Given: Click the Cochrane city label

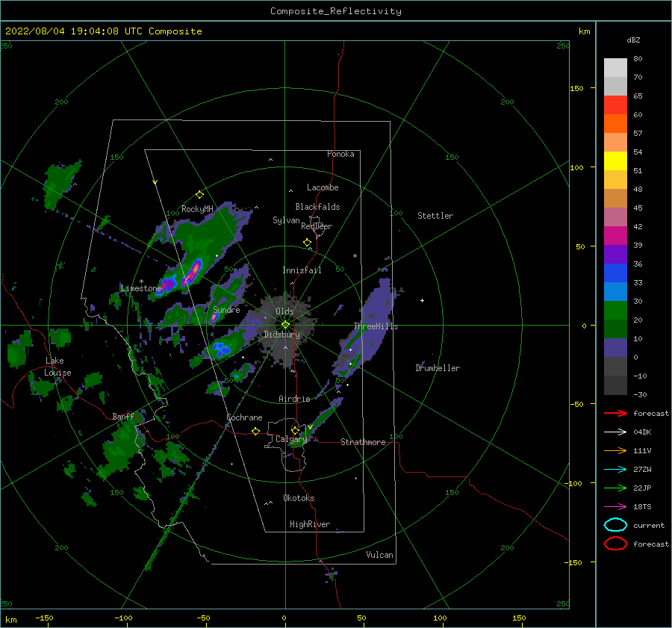Looking at the screenshot, I should pyautogui.click(x=244, y=417).
